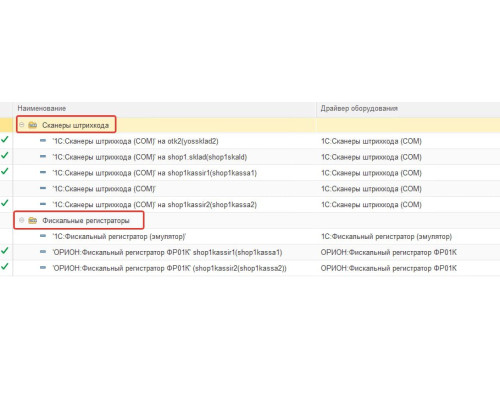Click the Сканеры штрихкода folder icon

tap(33, 125)
